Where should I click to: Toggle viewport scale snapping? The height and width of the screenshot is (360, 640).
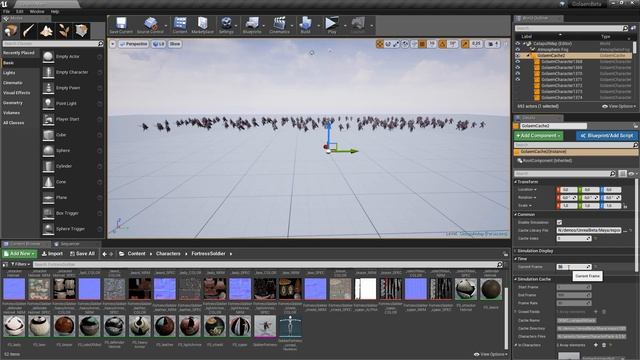click(x=465, y=44)
